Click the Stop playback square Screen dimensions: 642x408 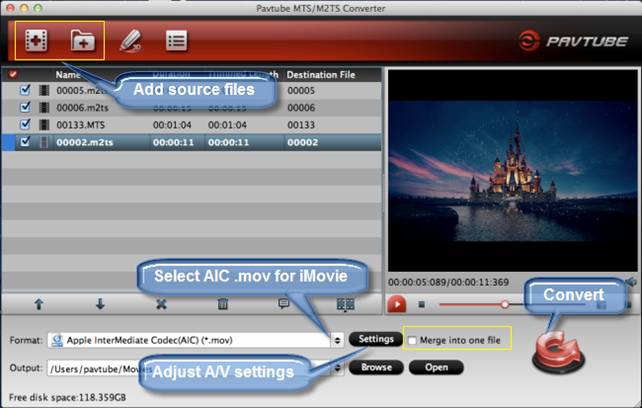[421, 304]
